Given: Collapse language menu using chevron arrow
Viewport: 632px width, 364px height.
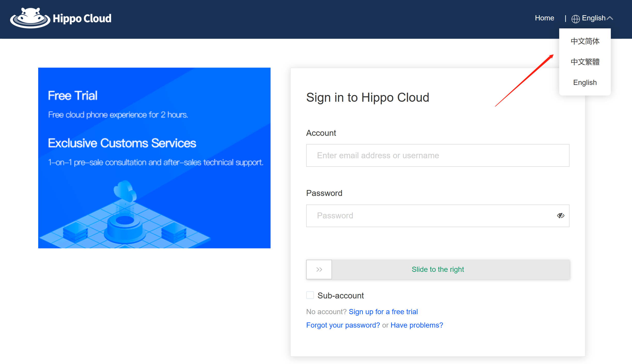Looking at the screenshot, I should click(x=610, y=18).
